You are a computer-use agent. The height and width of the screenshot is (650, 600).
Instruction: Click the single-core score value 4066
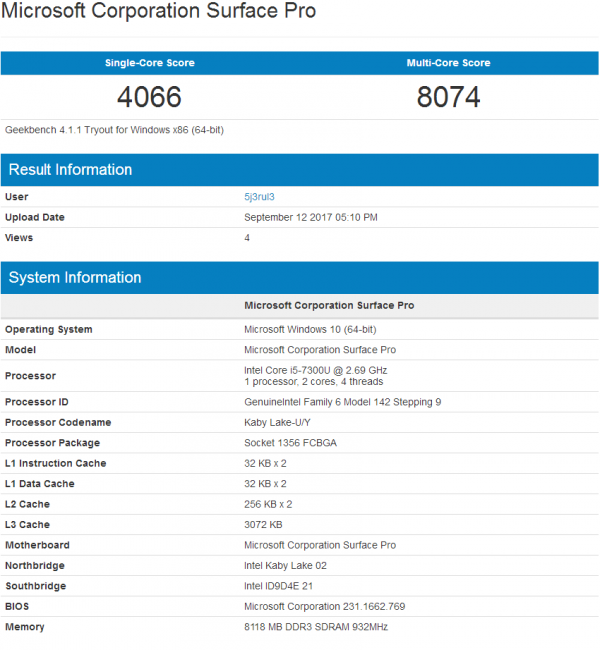coord(149,97)
